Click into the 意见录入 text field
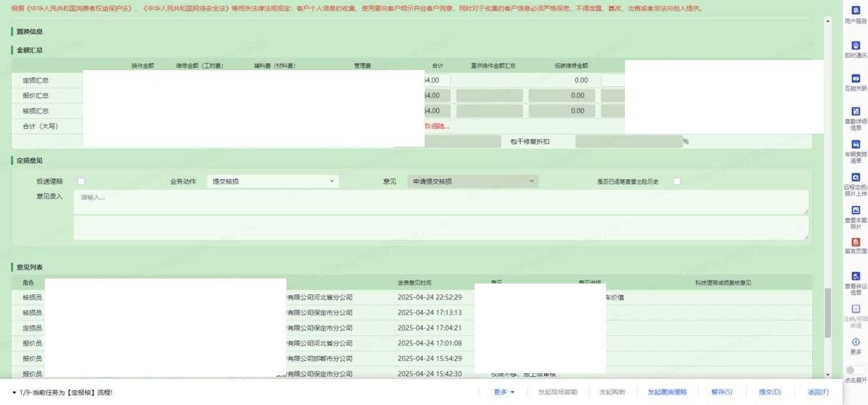868x405 pixels. coord(441,202)
